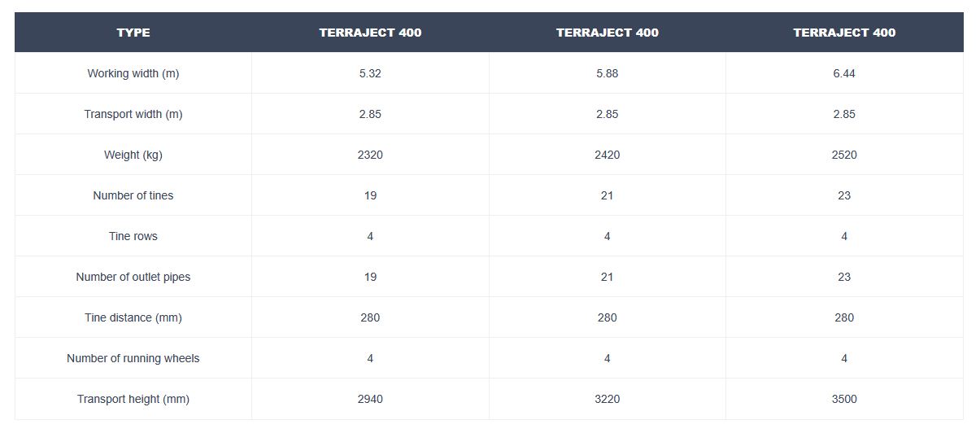Click the TERRAJECT 400 header above 6.44
The height and width of the screenshot is (442, 980).
(844, 33)
